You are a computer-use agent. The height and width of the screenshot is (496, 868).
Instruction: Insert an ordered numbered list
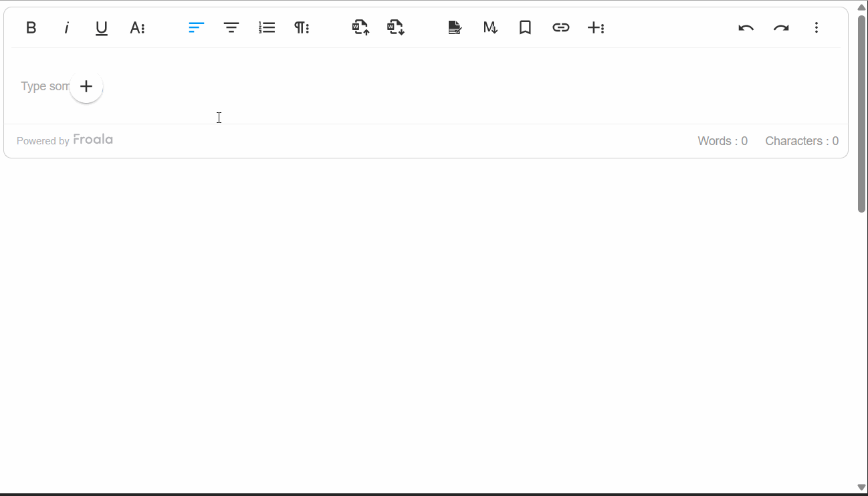(267, 28)
